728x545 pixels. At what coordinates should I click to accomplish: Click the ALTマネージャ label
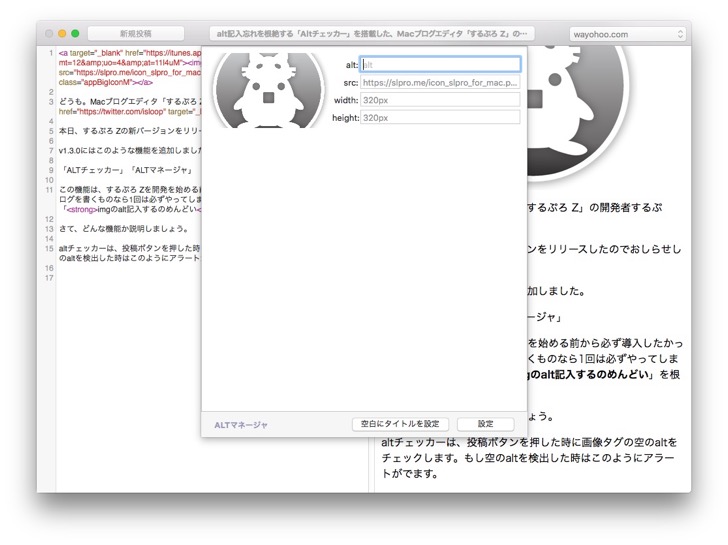pos(240,425)
